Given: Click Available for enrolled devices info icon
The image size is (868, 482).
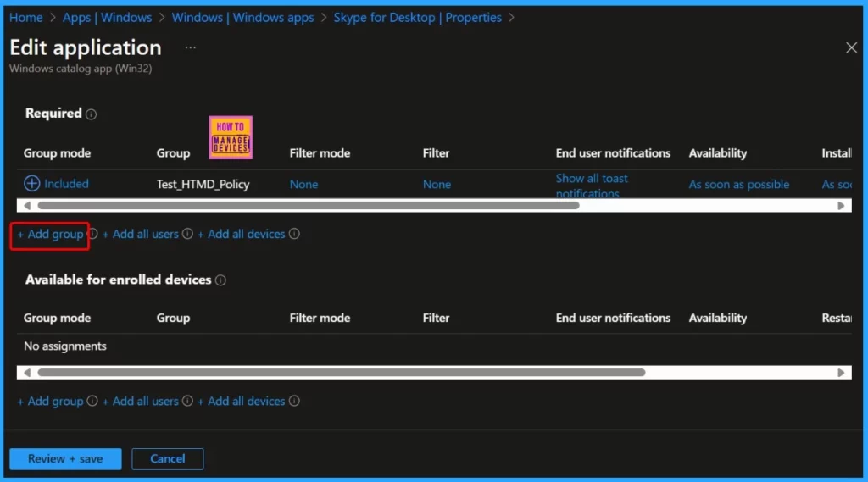Looking at the screenshot, I should click(220, 280).
